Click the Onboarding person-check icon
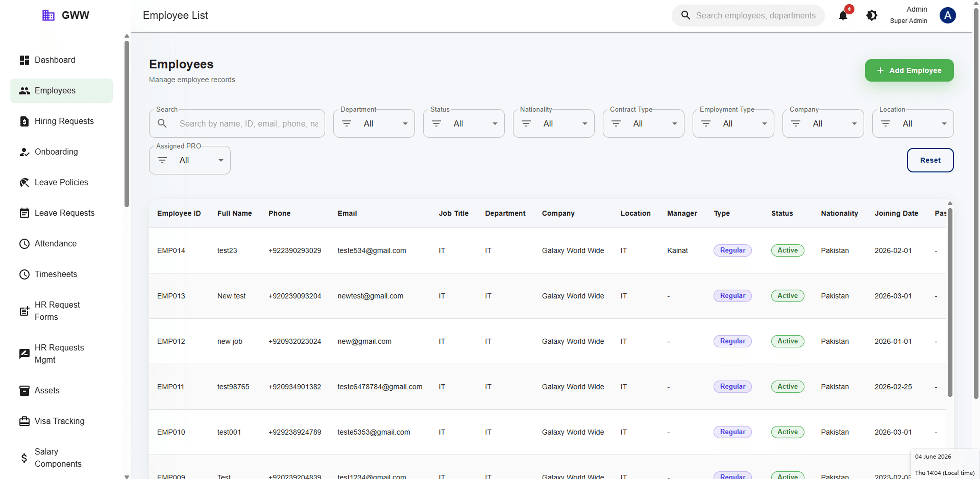980x479 pixels. tap(24, 152)
